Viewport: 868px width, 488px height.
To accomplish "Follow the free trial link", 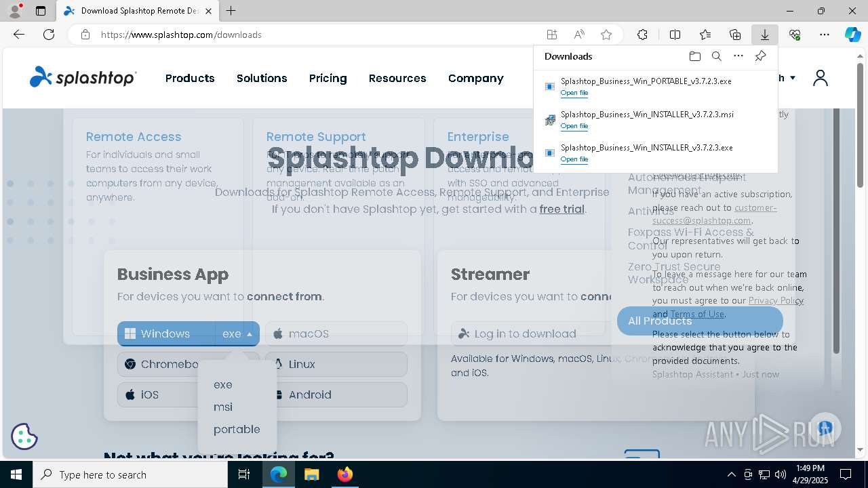I will [x=561, y=209].
